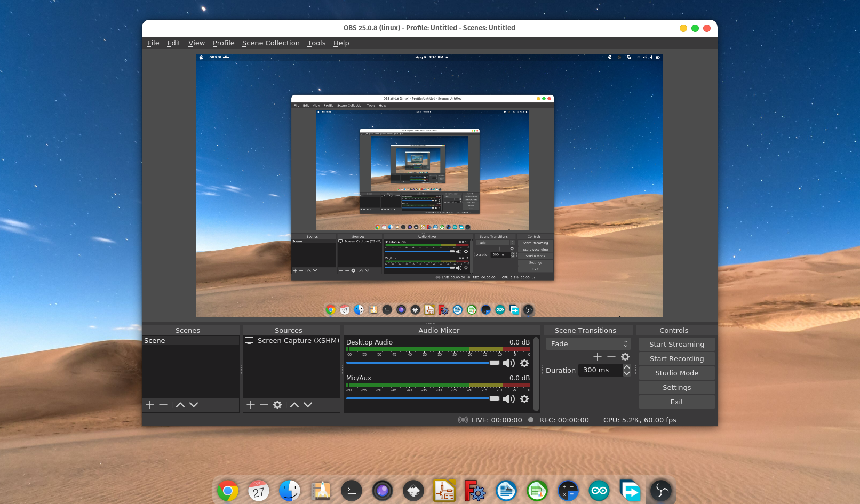Viewport: 860px width, 504px height.
Task: Click Start Recording button
Action: [x=676, y=359]
